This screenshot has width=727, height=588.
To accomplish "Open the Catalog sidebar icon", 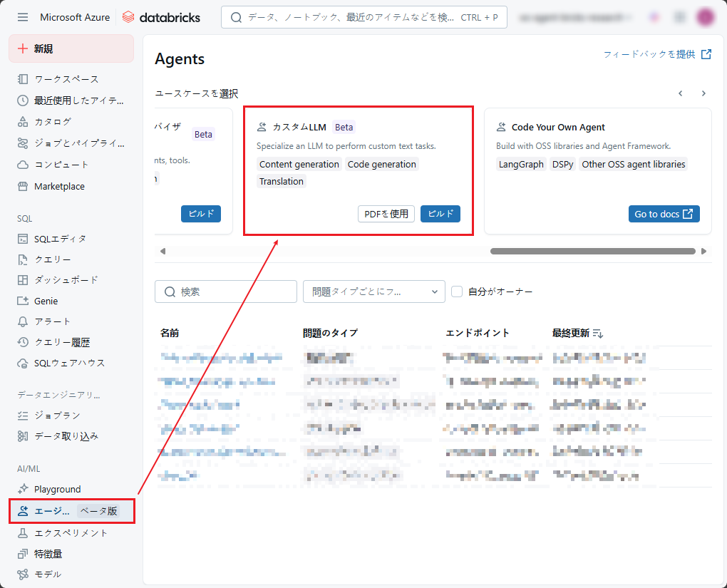I will point(23,122).
